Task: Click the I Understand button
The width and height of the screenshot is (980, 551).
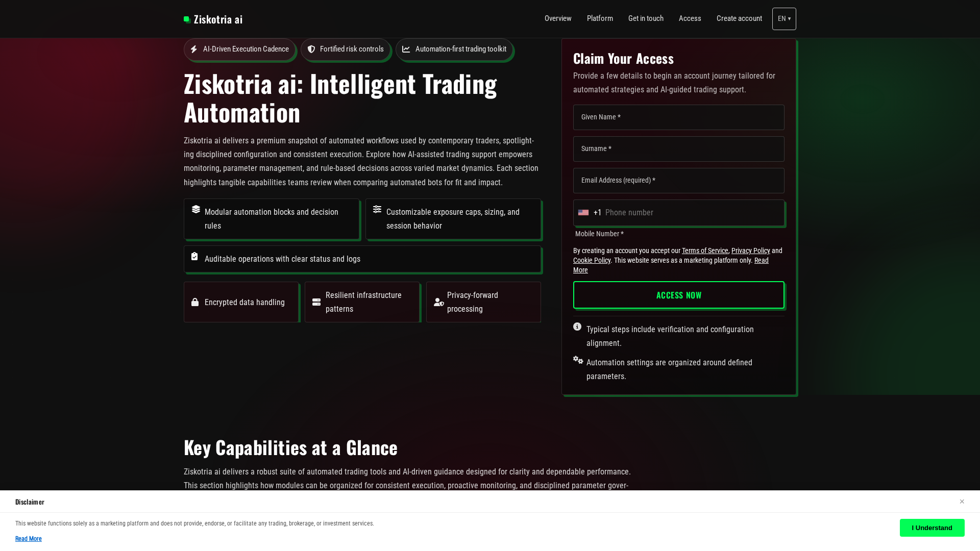Action: [932, 528]
